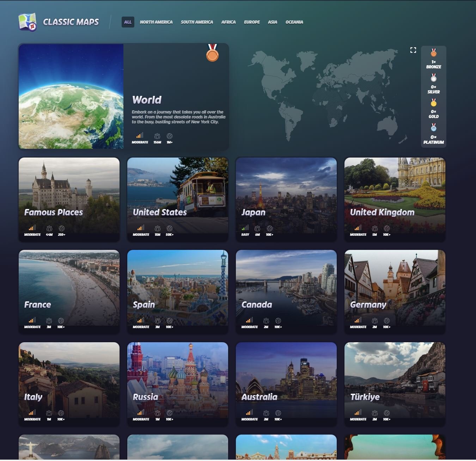Click the Bronze medal count icon
This screenshot has width=476, height=461.
click(x=433, y=53)
